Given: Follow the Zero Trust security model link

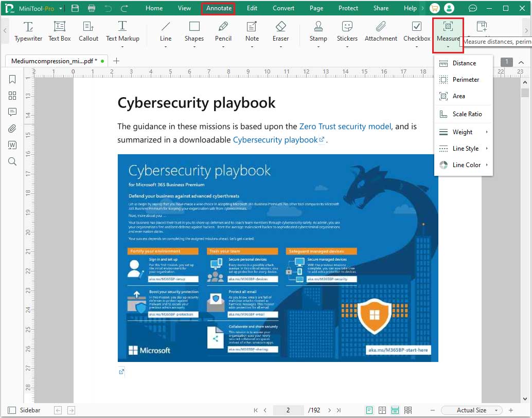Looking at the screenshot, I should tap(345, 126).
